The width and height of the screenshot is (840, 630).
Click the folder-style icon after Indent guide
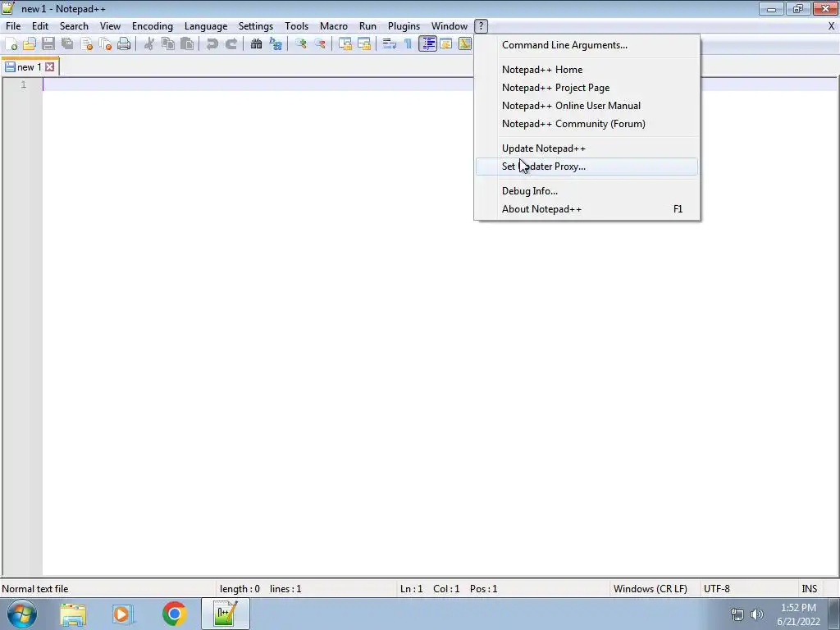tap(445, 44)
